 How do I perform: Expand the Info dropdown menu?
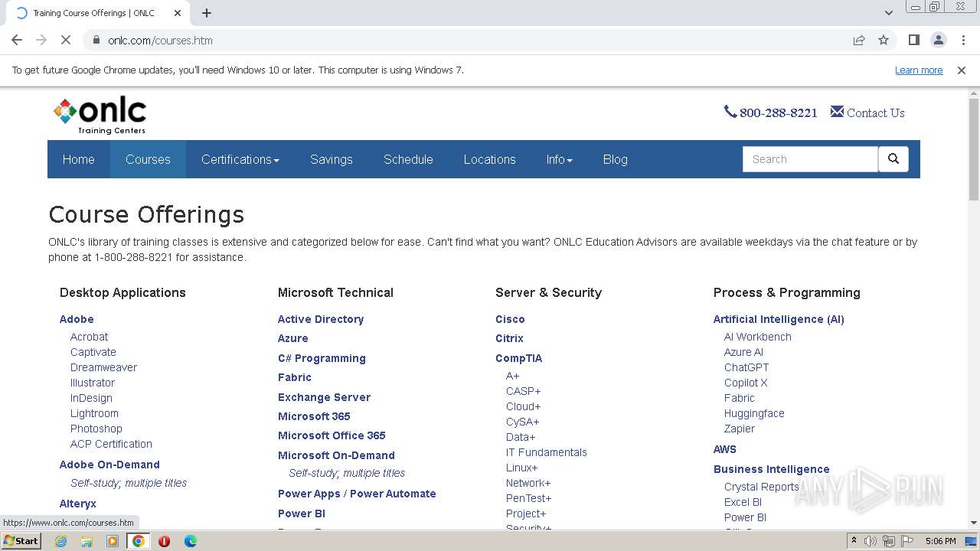[x=559, y=159]
